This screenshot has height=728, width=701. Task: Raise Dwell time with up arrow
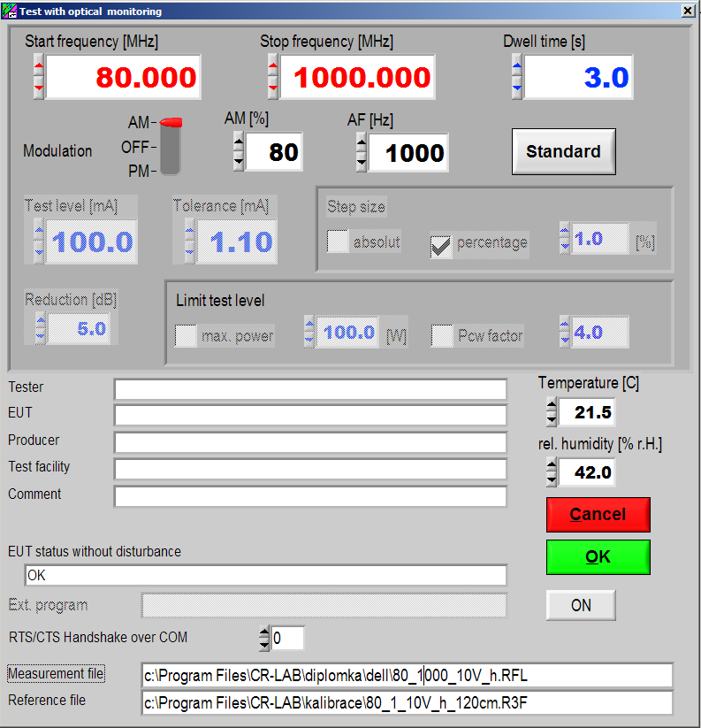(517, 65)
